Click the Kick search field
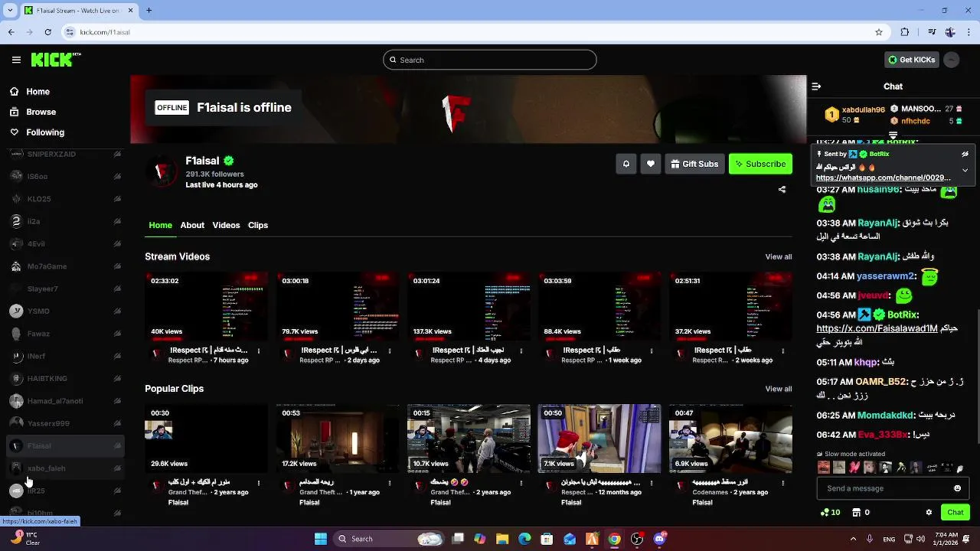The width and height of the screenshot is (980, 551). [x=490, y=60]
